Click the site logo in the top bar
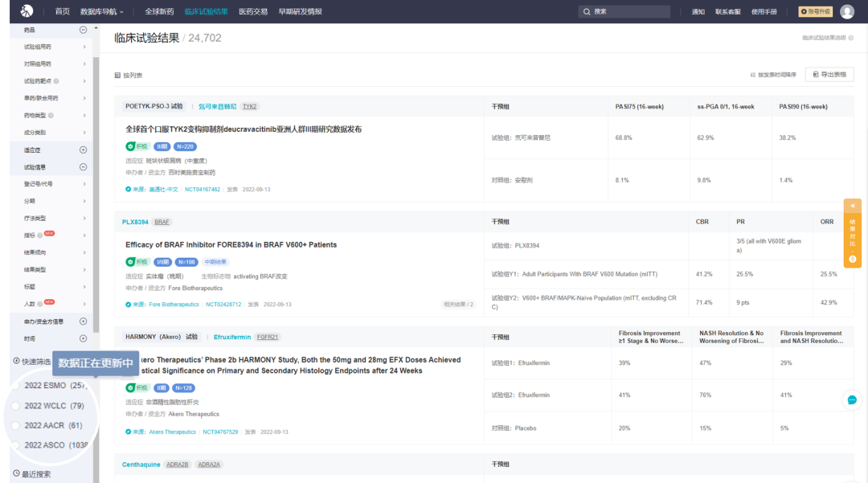 point(26,11)
